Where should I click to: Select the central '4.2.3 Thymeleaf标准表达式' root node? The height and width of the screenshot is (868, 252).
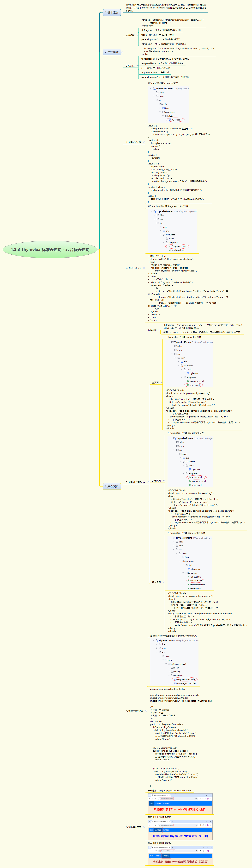[x=50, y=250]
